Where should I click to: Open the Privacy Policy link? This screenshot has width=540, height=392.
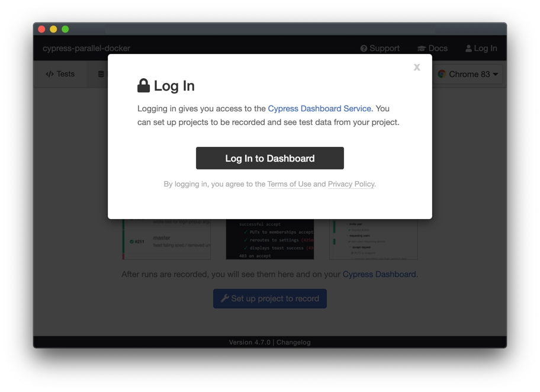[x=351, y=184]
